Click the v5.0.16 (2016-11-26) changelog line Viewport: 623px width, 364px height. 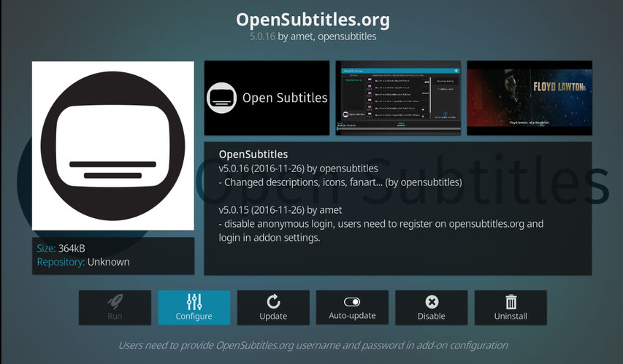point(299,169)
